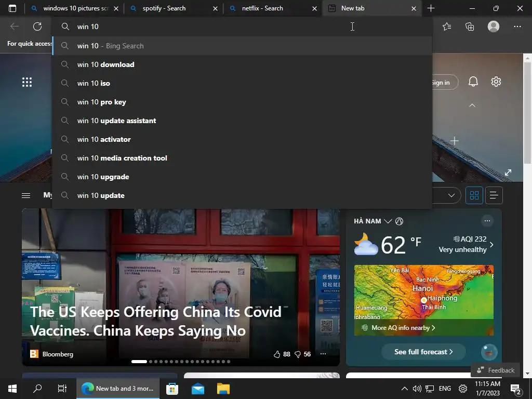Open the Favorites star icon
The image size is (532, 399).
tap(447, 26)
